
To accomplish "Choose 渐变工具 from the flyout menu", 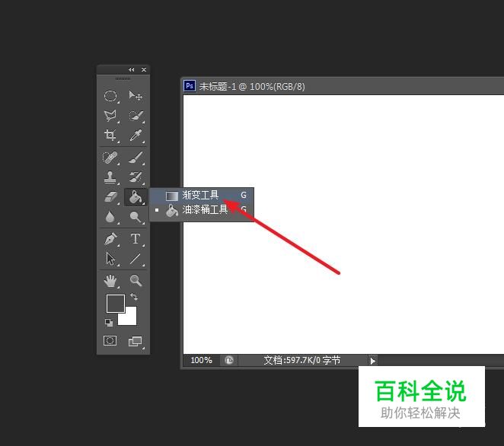I will pyautogui.click(x=202, y=195).
